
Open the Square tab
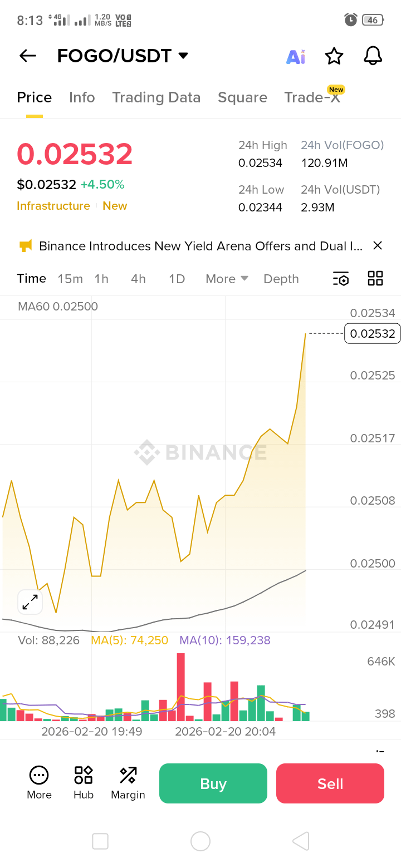242,97
